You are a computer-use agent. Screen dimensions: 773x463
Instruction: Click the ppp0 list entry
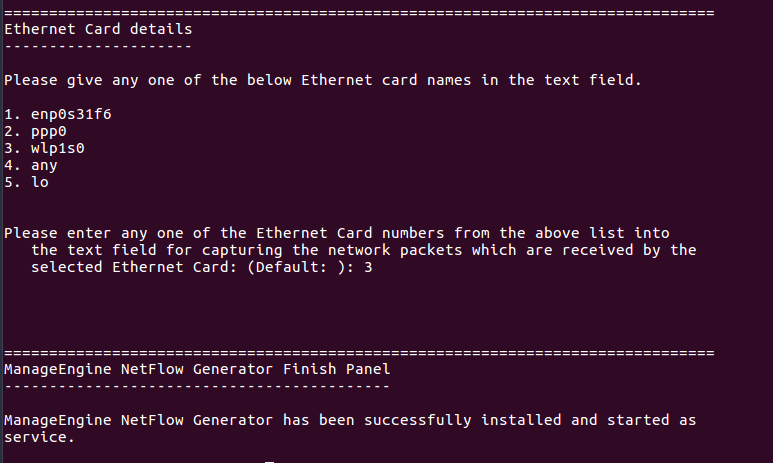point(49,131)
